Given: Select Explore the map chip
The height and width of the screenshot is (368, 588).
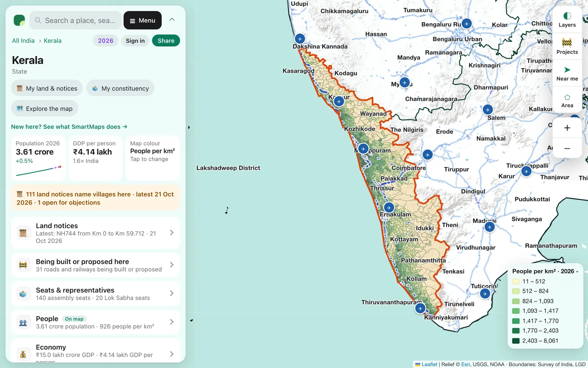Looking at the screenshot, I should pyautogui.click(x=44, y=109).
